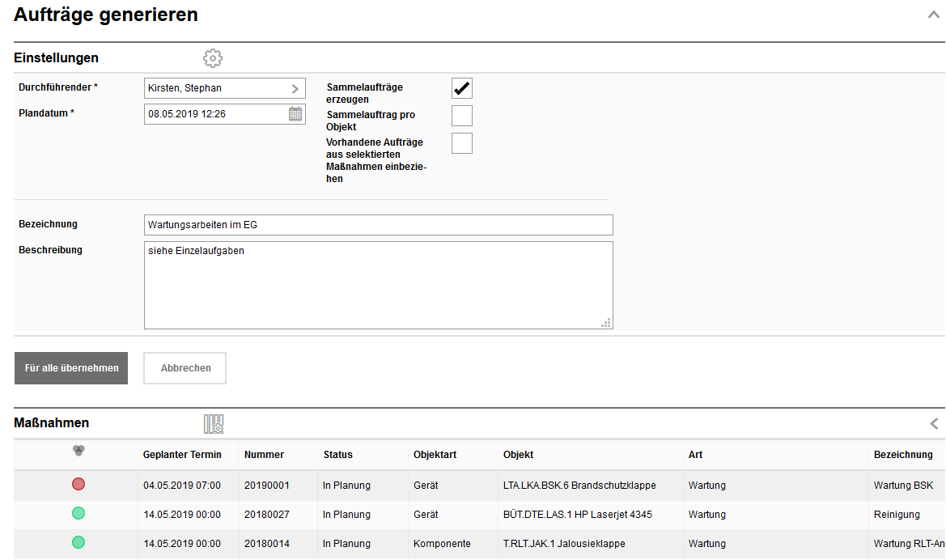
Task: Open Durchführender selection arrow
Action: point(295,88)
